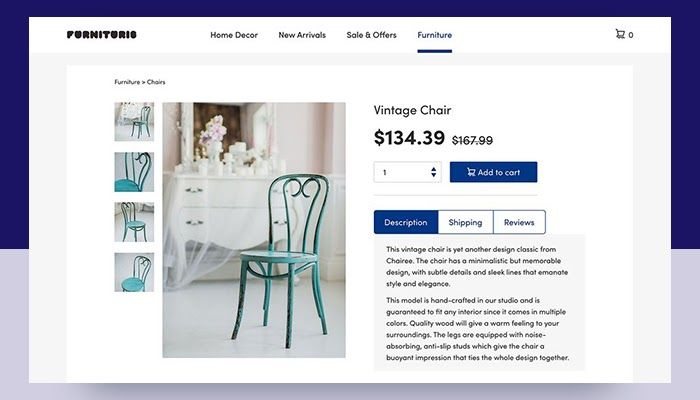
Task: Add the Vintage Chair to cart
Action: (x=493, y=172)
